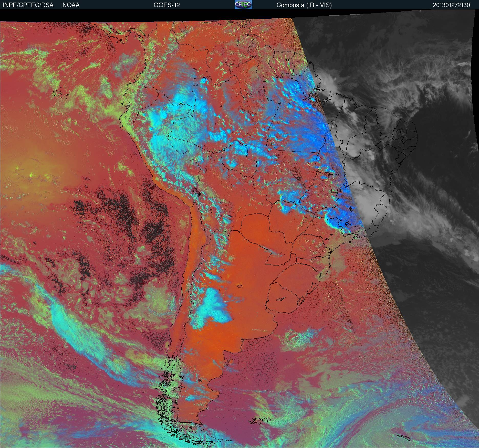Click the CPTEC logo in the header

243,5
